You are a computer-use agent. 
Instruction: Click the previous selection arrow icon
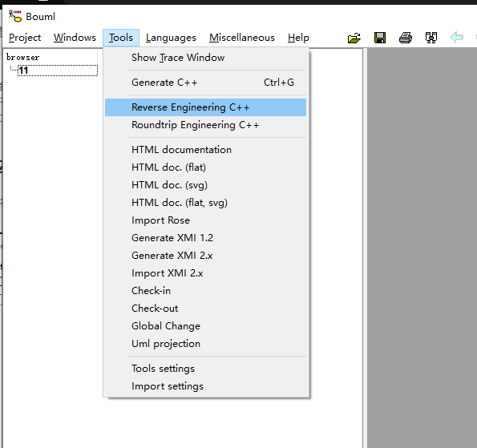pyautogui.click(x=457, y=38)
